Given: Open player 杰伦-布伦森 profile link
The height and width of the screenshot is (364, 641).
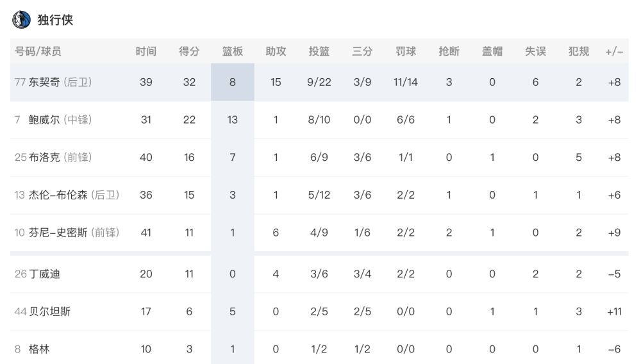Looking at the screenshot, I should tap(58, 195).
